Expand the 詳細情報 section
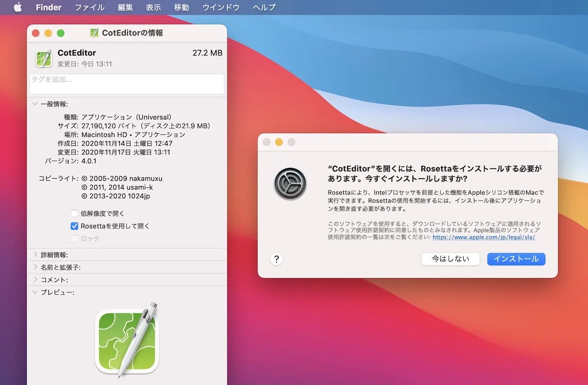588x385 pixels. [x=35, y=254]
